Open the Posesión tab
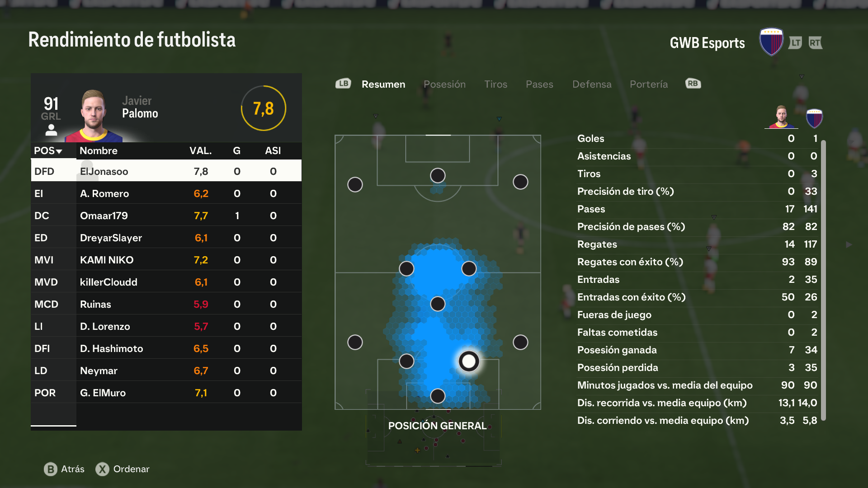The width and height of the screenshot is (868, 488). coord(444,84)
